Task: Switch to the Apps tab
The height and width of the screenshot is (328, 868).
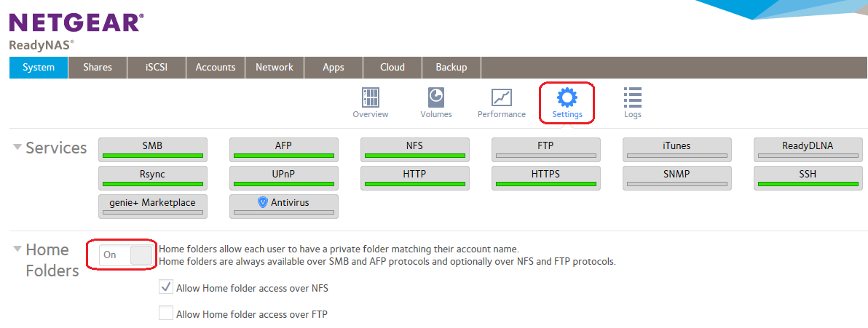Action: 334,68
